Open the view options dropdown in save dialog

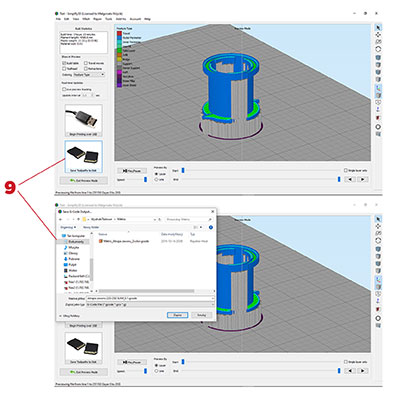[201, 227]
